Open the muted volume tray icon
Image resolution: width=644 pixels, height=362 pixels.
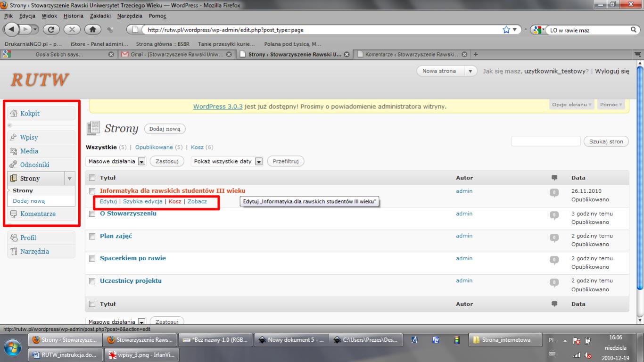(588, 355)
